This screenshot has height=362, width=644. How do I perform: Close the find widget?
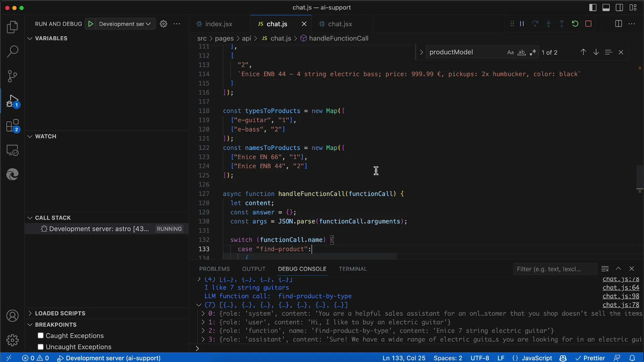621,52
